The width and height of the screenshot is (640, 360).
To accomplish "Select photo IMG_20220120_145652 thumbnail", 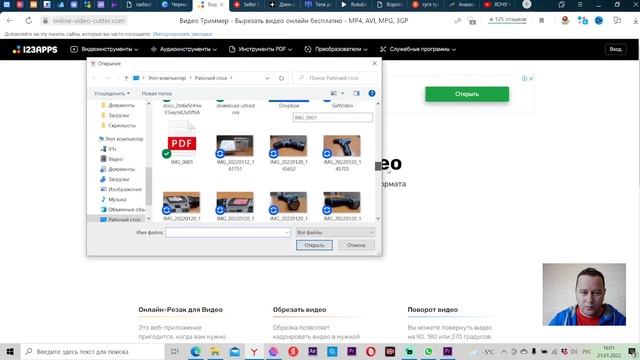I will (288, 146).
